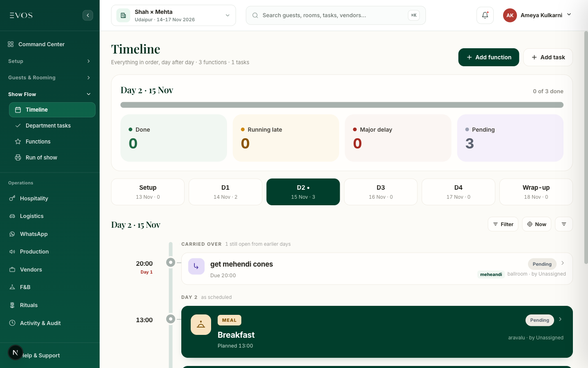Click the Add task button
Image resolution: width=588 pixels, height=368 pixels.
[x=548, y=57]
